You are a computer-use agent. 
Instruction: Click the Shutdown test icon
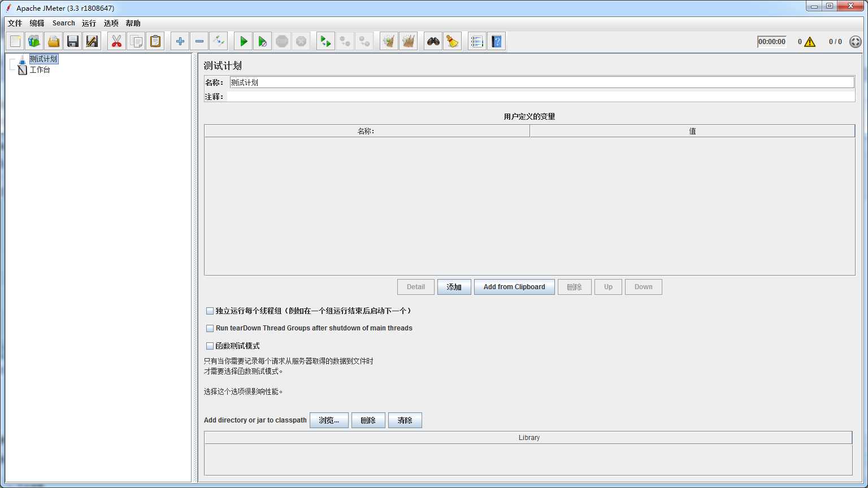point(301,41)
